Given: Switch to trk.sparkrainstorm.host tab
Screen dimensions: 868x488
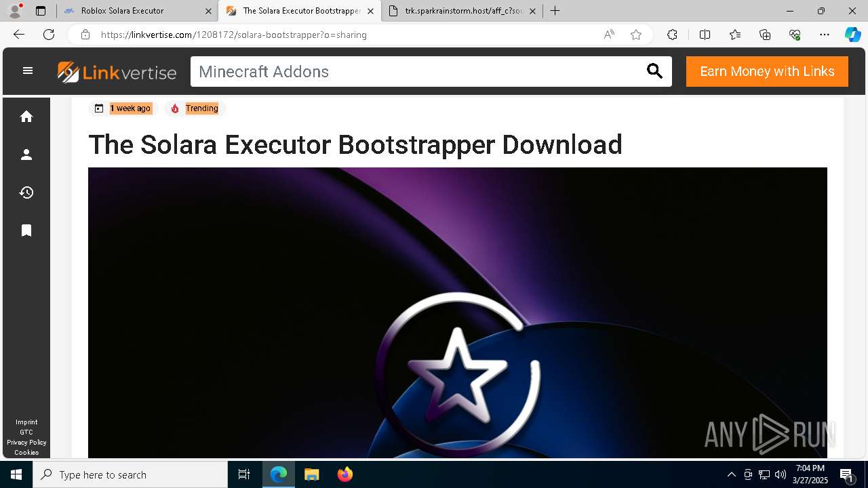Looking at the screenshot, I should click(464, 11).
